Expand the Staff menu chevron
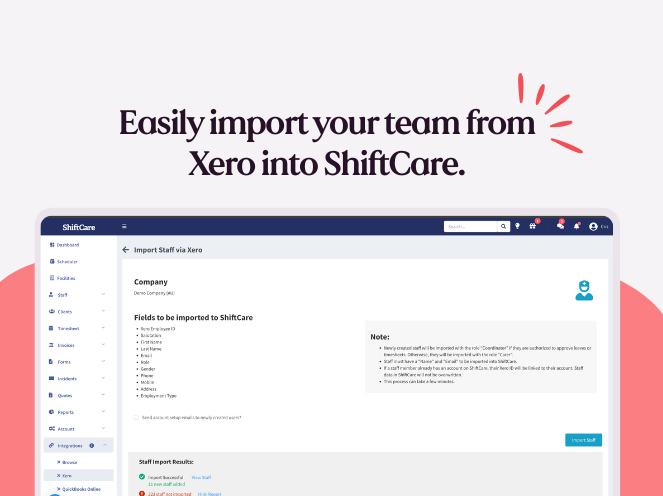663x496 pixels. tap(103, 294)
